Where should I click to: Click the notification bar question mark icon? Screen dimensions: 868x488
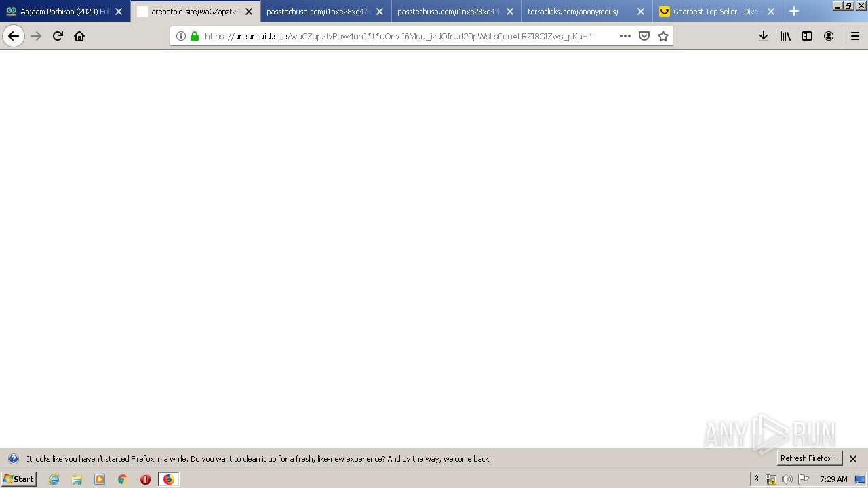13,459
